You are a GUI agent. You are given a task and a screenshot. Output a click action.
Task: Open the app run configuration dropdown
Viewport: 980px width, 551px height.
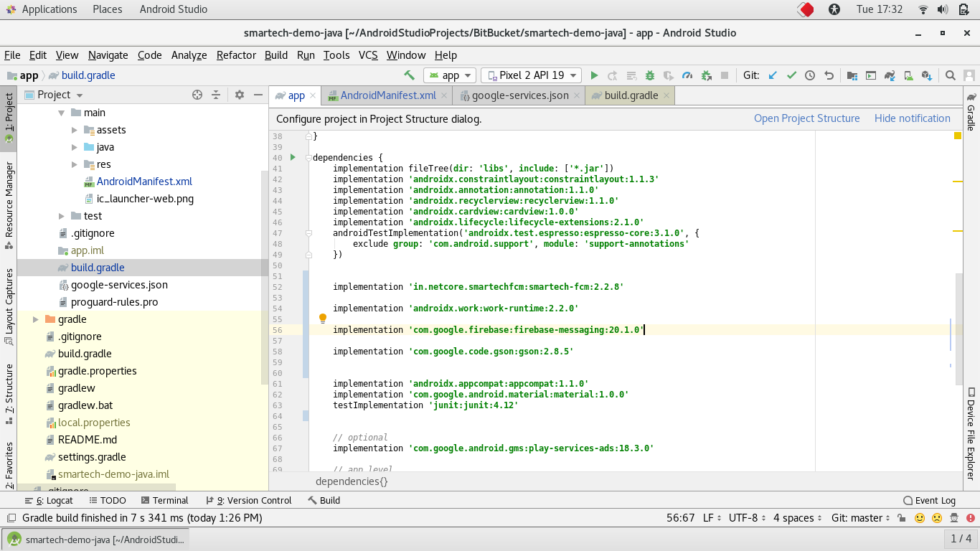point(450,75)
